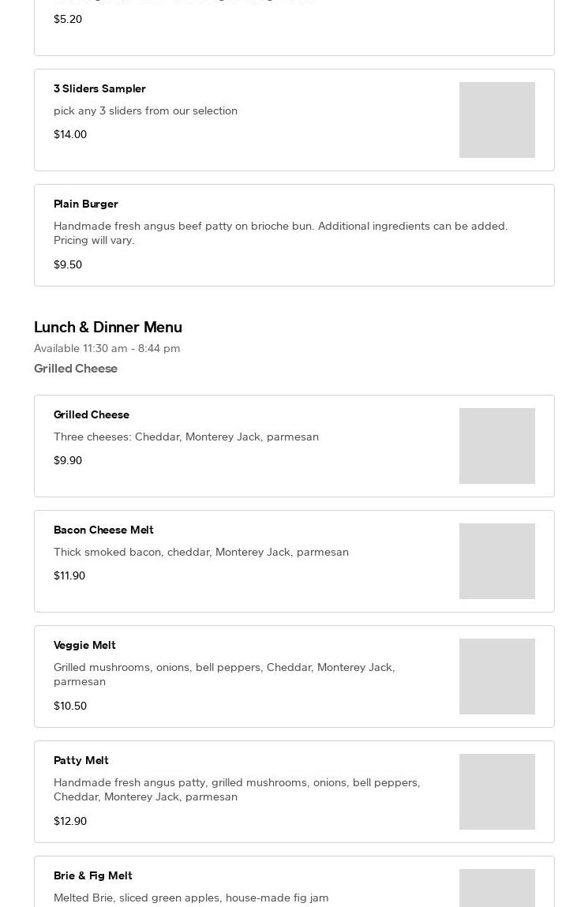Open the Grilled Cheese item title
This screenshot has height=907, width=588.
coord(92,414)
